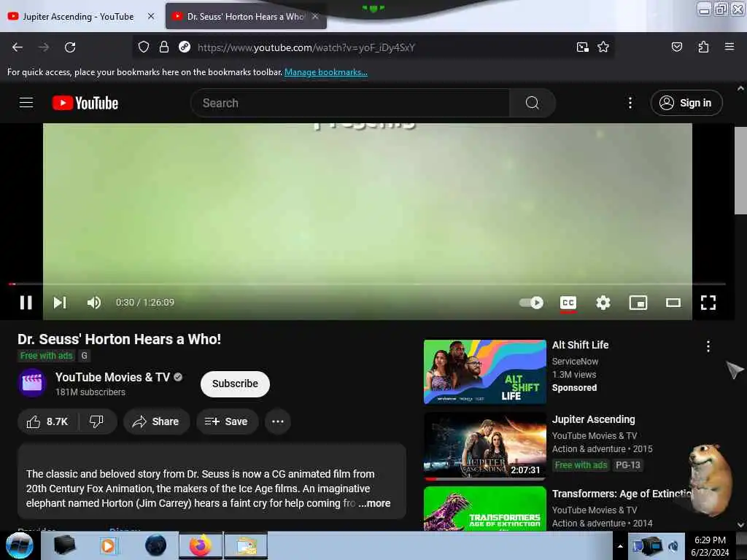Expand the description with ...more
This screenshot has width=747, height=560.
click(x=375, y=503)
